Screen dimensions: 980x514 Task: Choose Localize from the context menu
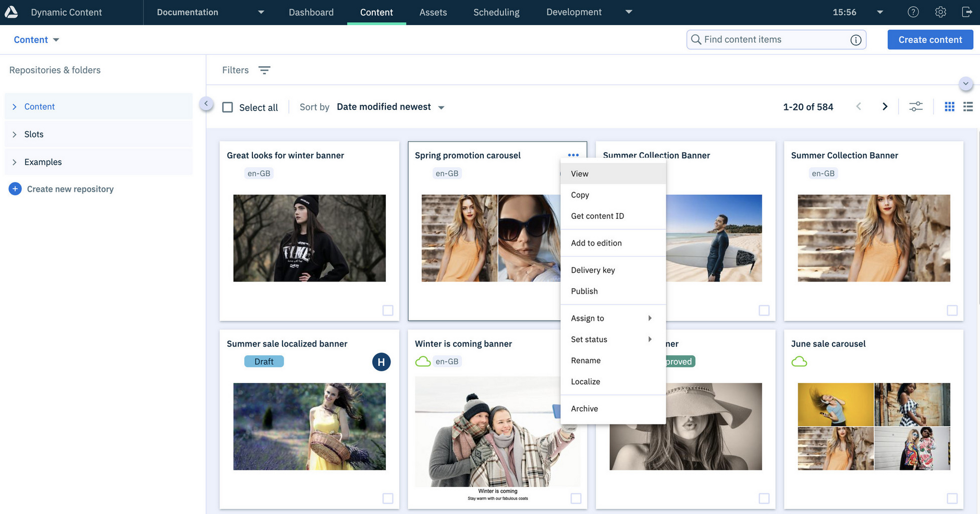point(613,382)
